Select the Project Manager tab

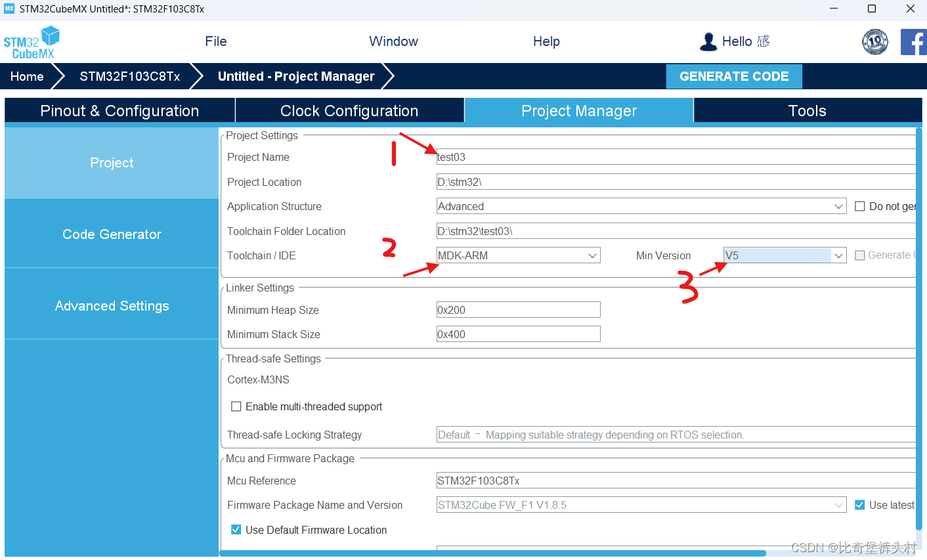pos(579,111)
